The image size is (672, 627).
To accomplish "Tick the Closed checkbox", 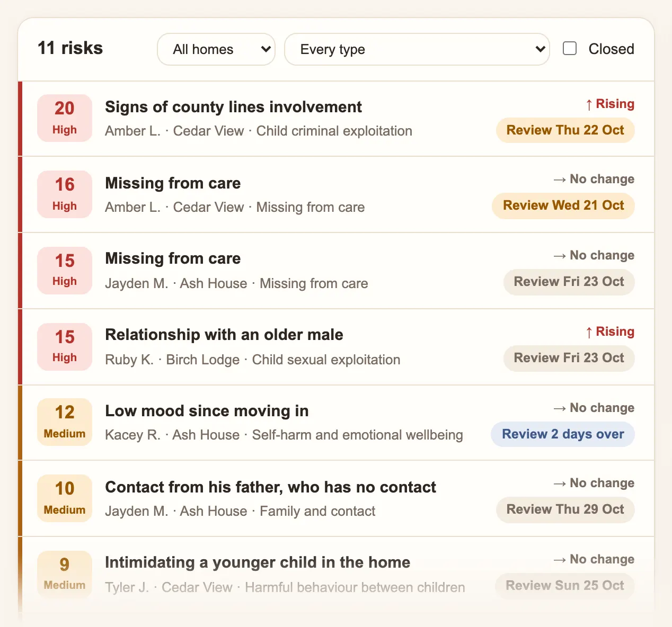I will click(570, 48).
